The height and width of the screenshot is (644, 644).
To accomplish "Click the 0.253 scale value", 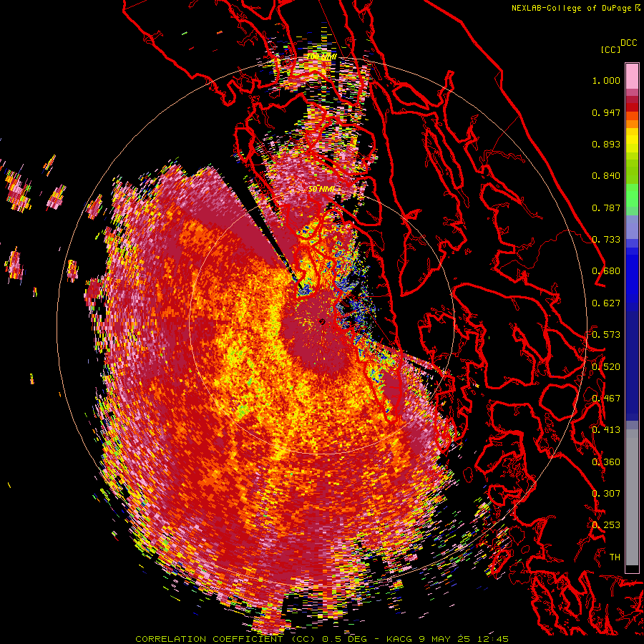I will coord(606,525).
